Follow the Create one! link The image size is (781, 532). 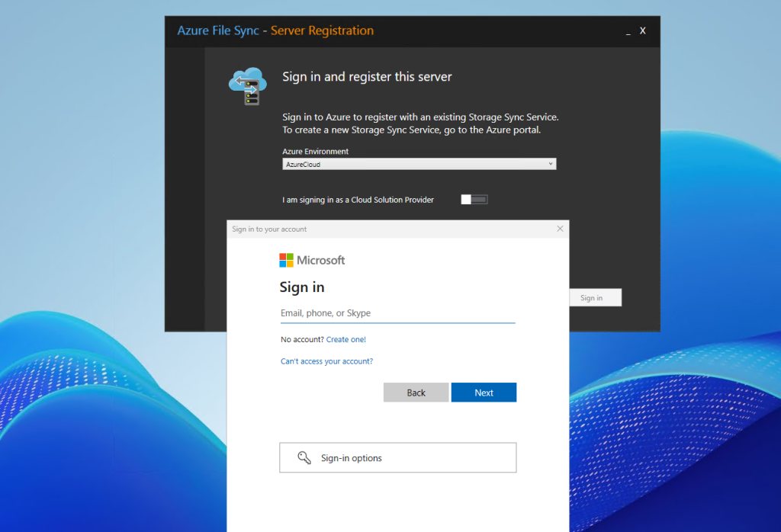[x=346, y=339]
